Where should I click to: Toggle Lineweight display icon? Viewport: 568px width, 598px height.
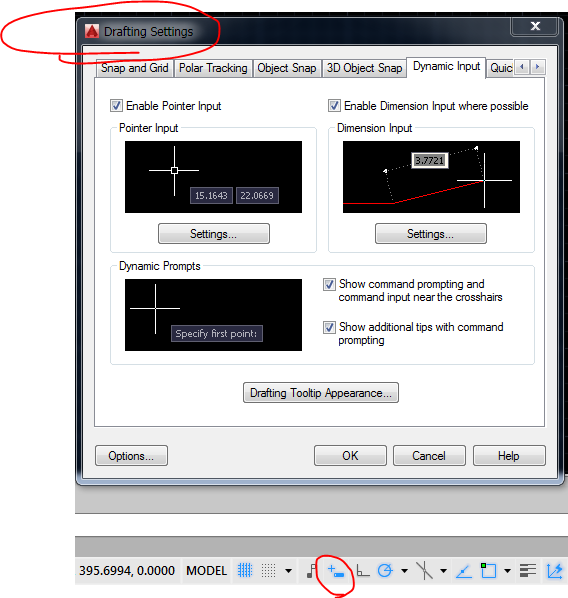pyautogui.click(x=528, y=571)
